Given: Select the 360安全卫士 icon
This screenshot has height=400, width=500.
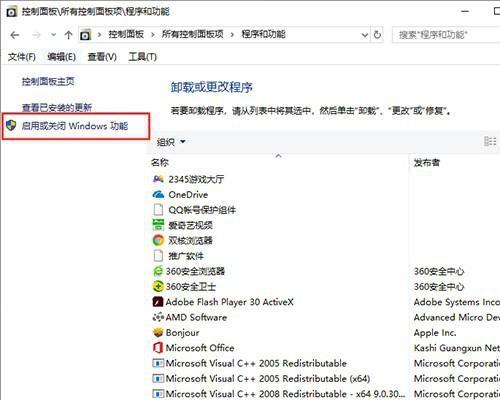Looking at the screenshot, I should [158, 286].
